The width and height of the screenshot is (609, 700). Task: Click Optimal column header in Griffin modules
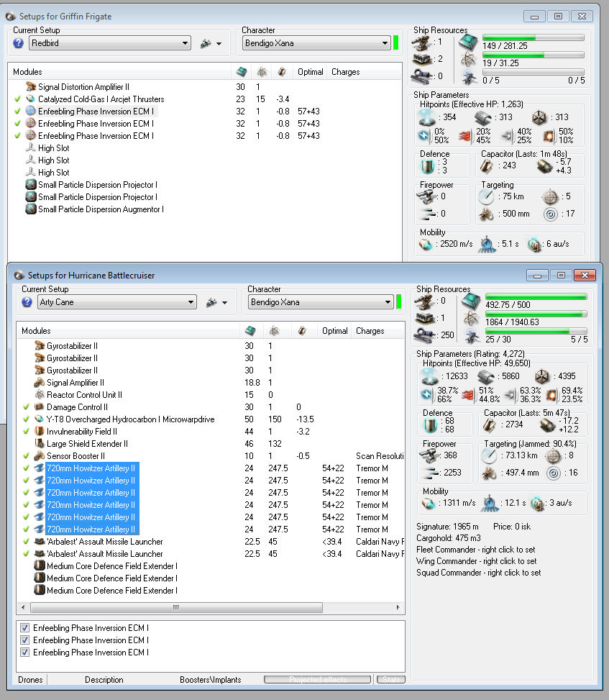(310, 72)
